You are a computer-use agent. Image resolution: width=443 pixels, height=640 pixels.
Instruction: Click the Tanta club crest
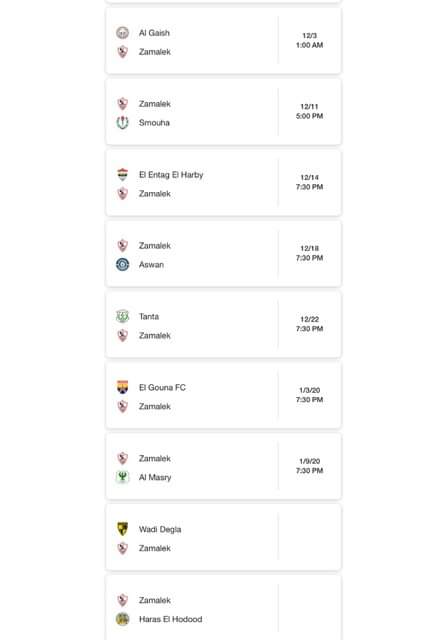pos(122,316)
